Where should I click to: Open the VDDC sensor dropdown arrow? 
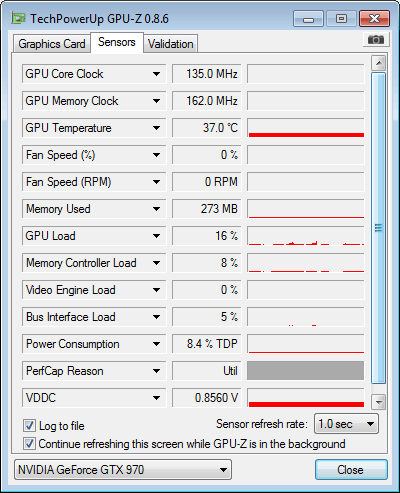pos(156,398)
